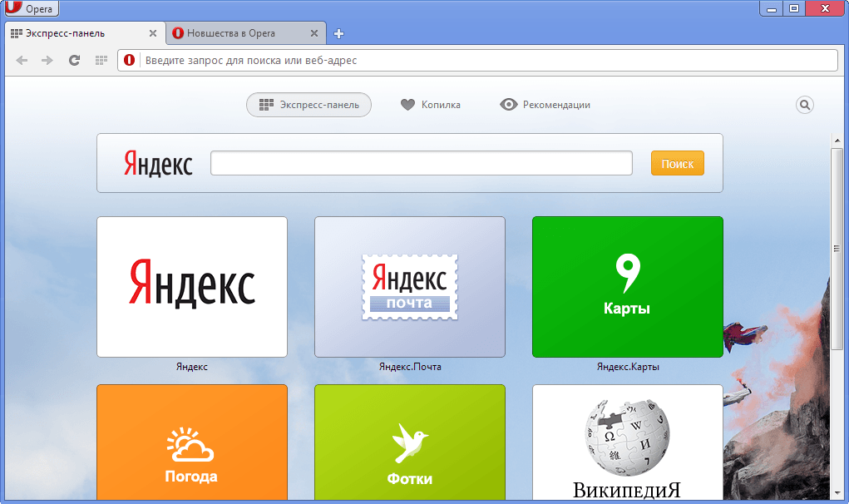The image size is (849, 504).
Task: Go back with the back arrow
Action: (22, 60)
